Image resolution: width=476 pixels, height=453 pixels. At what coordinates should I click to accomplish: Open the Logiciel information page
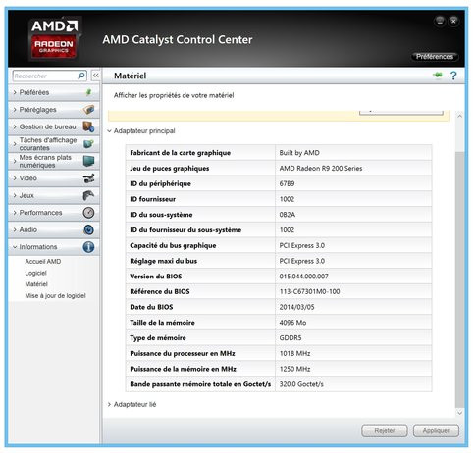click(x=35, y=273)
